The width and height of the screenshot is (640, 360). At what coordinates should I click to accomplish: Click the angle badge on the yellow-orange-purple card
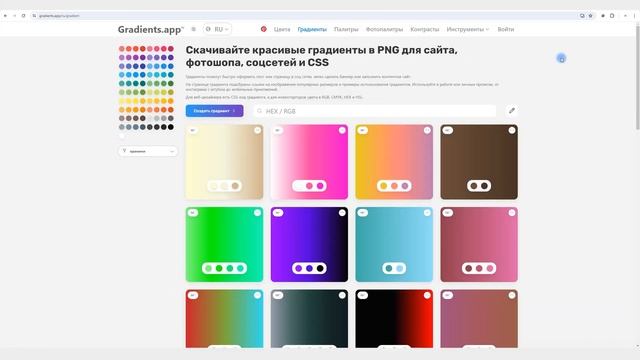[x=362, y=130]
